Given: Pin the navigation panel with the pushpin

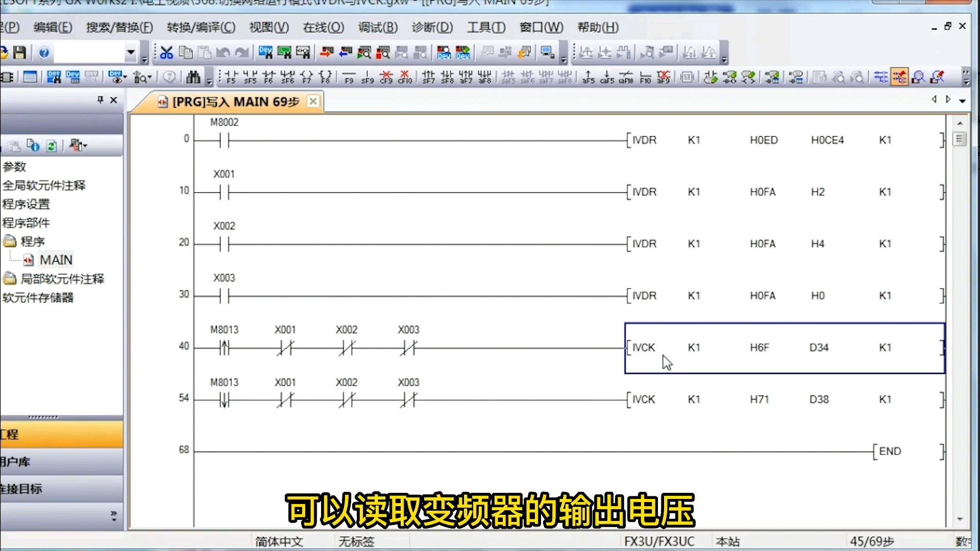Looking at the screenshot, I should tap(100, 100).
